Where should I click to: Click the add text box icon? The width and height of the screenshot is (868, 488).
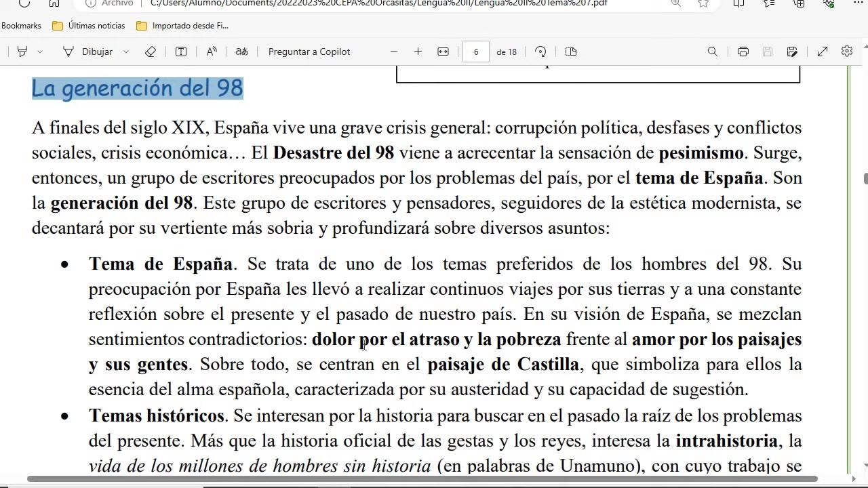coord(181,52)
